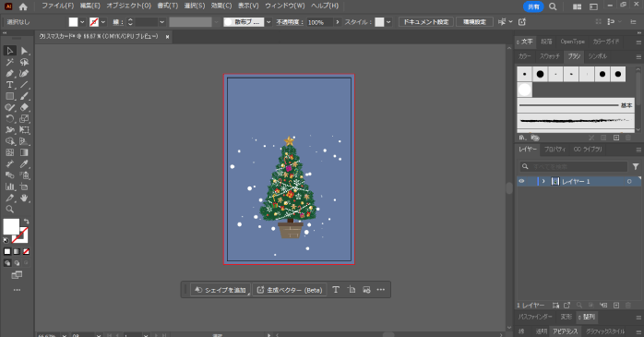Click the 共有 share button
644x337 pixels.
[533, 6]
